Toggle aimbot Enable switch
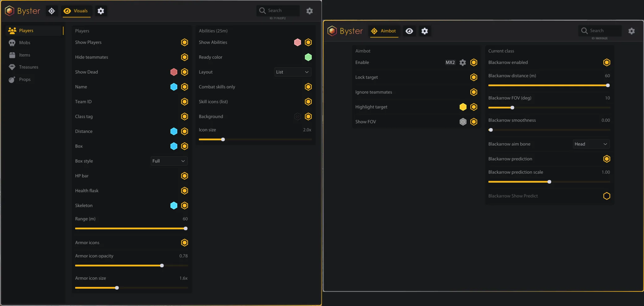 [x=474, y=62]
